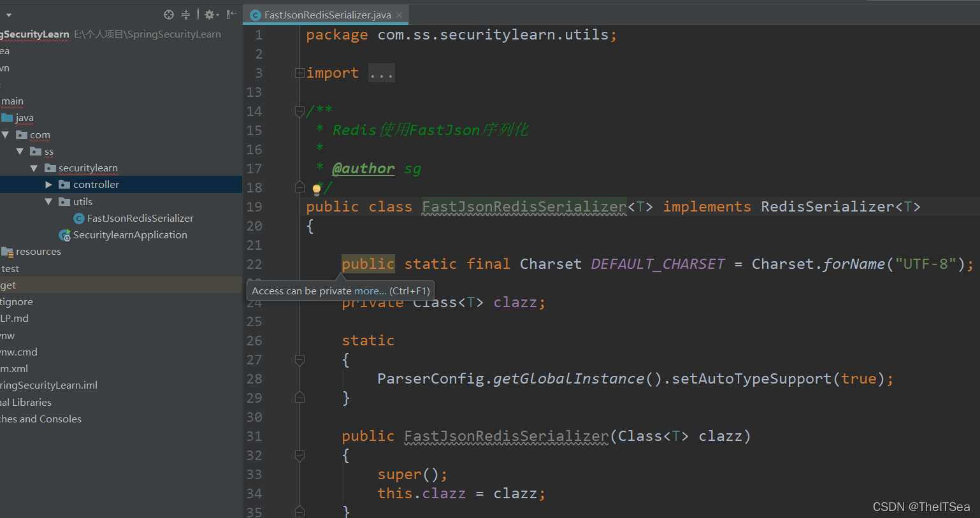Click the securitylearn package folder icon
This screenshot has width=980, height=518.
coord(50,168)
